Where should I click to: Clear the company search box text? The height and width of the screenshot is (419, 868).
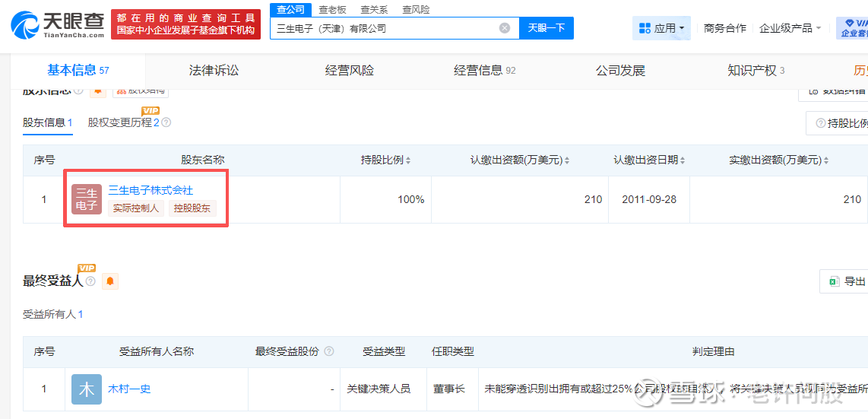click(x=505, y=28)
